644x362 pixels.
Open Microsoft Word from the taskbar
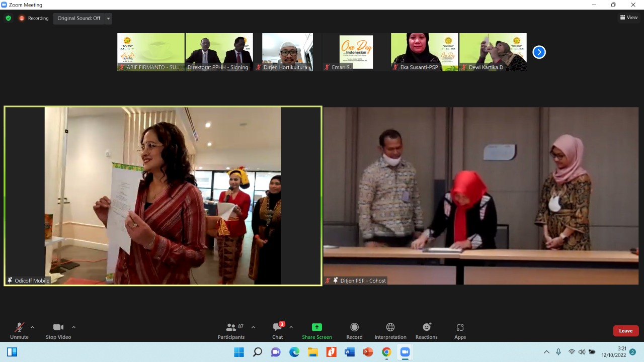(350, 352)
